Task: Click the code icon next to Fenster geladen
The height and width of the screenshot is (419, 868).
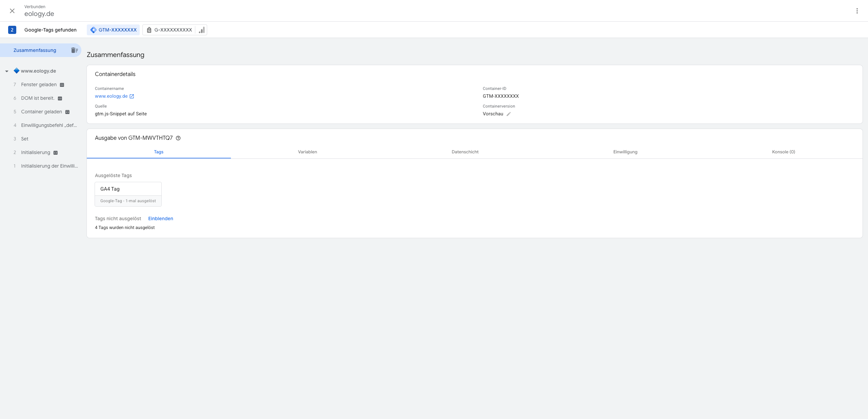Action: 62,85
